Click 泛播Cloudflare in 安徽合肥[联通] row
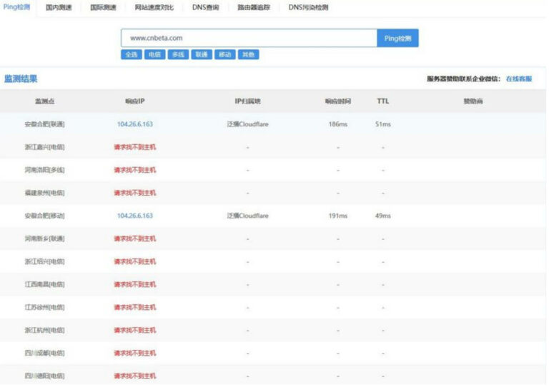549x392 pixels. coord(247,124)
